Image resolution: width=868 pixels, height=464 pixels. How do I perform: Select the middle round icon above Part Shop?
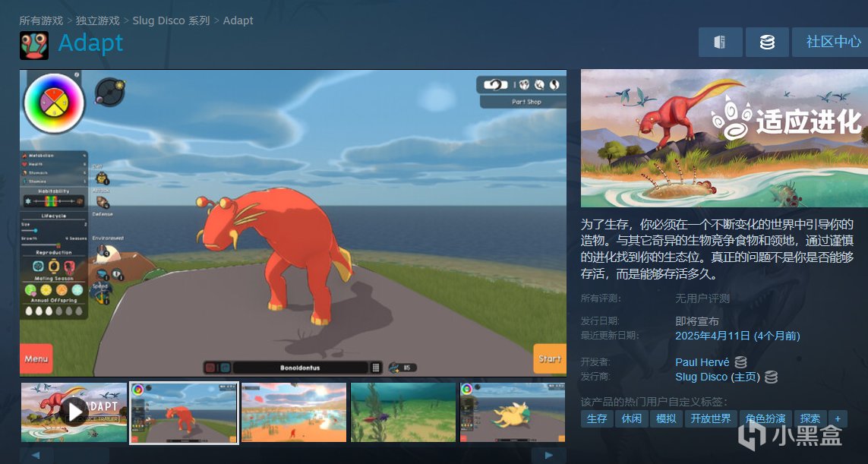[x=539, y=85]
